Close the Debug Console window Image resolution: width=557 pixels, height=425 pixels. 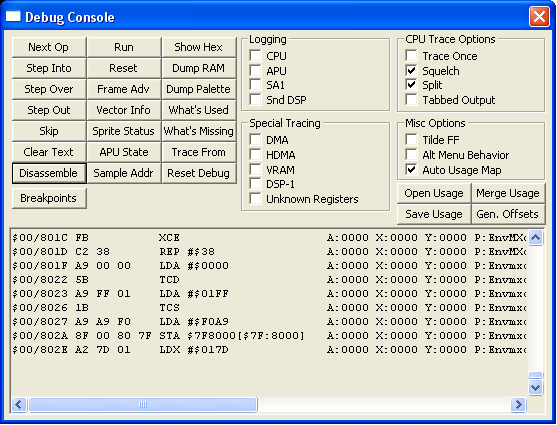[x=539, y=17]
